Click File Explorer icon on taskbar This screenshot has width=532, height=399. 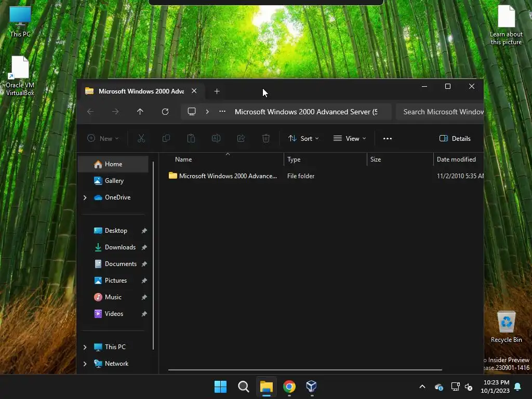pos(267,387)
